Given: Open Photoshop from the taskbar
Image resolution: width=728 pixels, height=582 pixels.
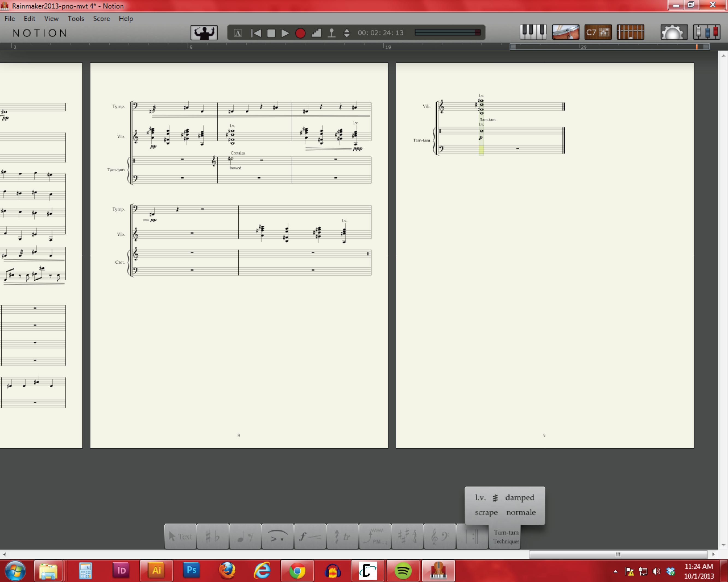Looking at the screenshot, I should (191, 571).
